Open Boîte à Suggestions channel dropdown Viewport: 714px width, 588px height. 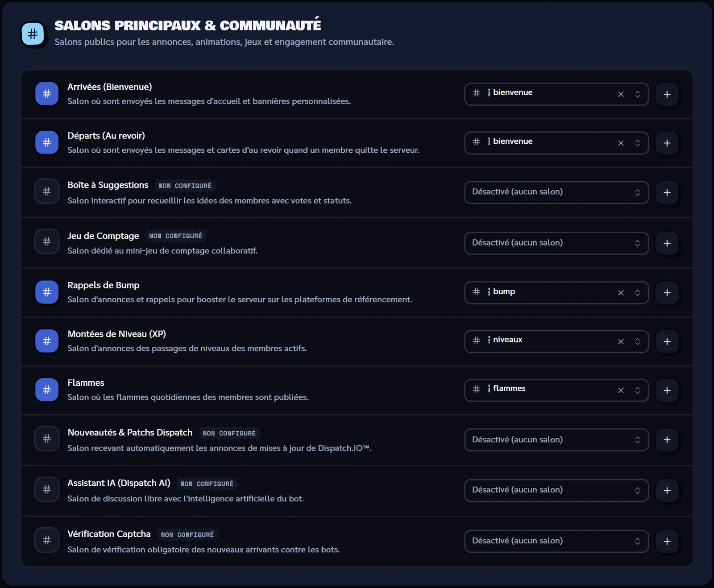click(556, 192)
